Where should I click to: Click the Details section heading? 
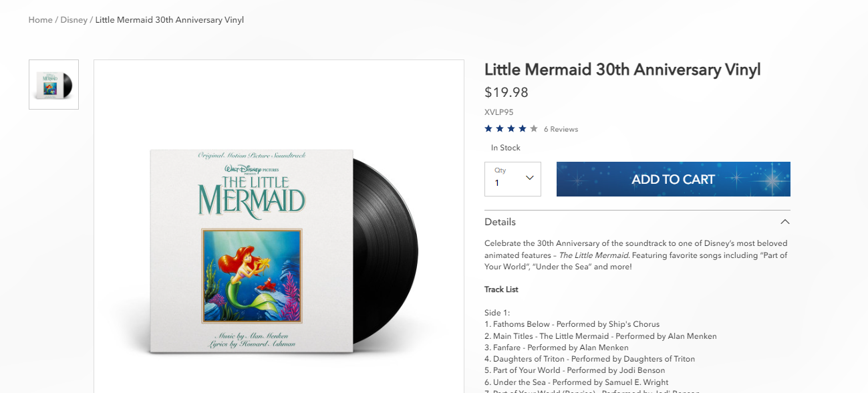click(x=500, y=222)
